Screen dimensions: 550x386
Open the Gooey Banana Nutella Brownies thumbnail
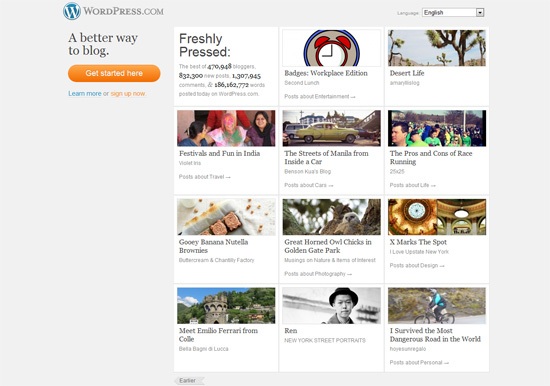[226, 217]
